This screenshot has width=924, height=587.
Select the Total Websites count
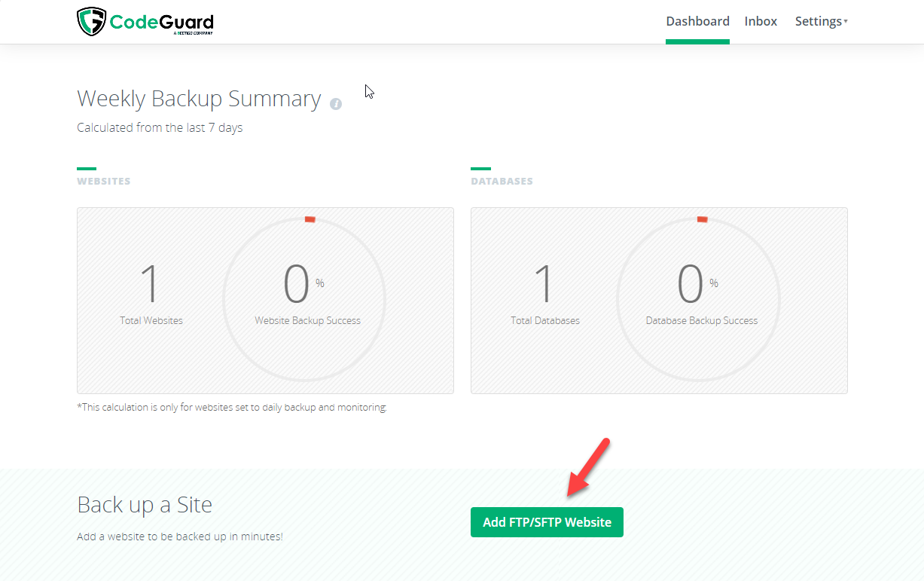click(x=151, y=284)
